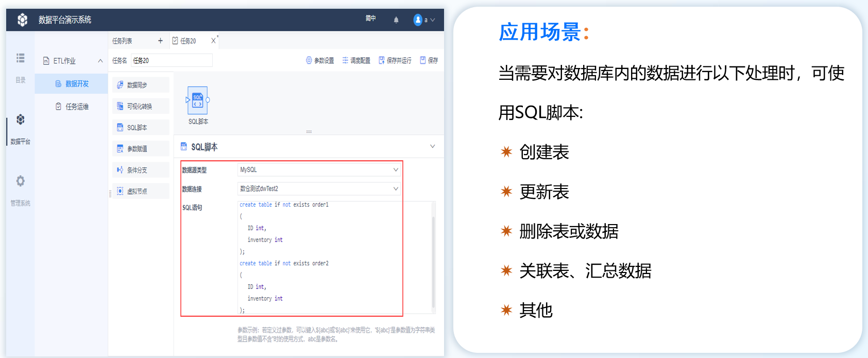The width and height of the screenshot is (868, 358).
Task: Switch to the 任务20 tab
Action: coord(188,41)
